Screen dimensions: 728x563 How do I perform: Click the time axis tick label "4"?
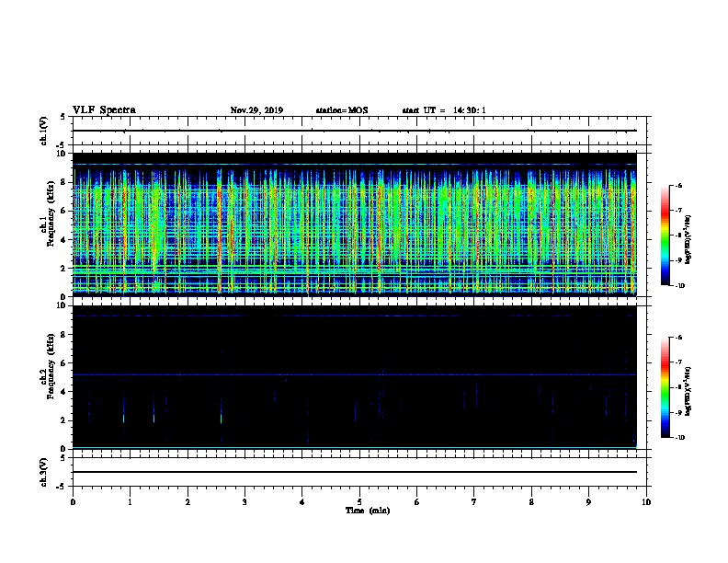click(x=302, y=502)
